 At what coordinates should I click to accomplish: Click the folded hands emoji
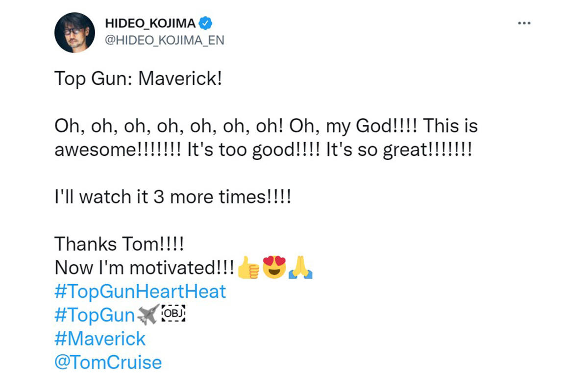[300, 269]
